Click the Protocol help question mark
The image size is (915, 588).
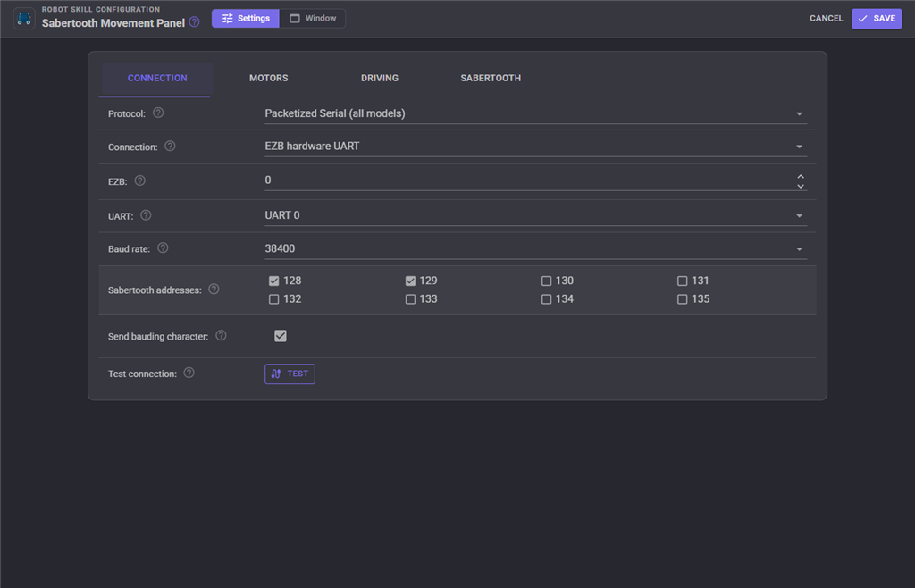(x=158, y=113)
